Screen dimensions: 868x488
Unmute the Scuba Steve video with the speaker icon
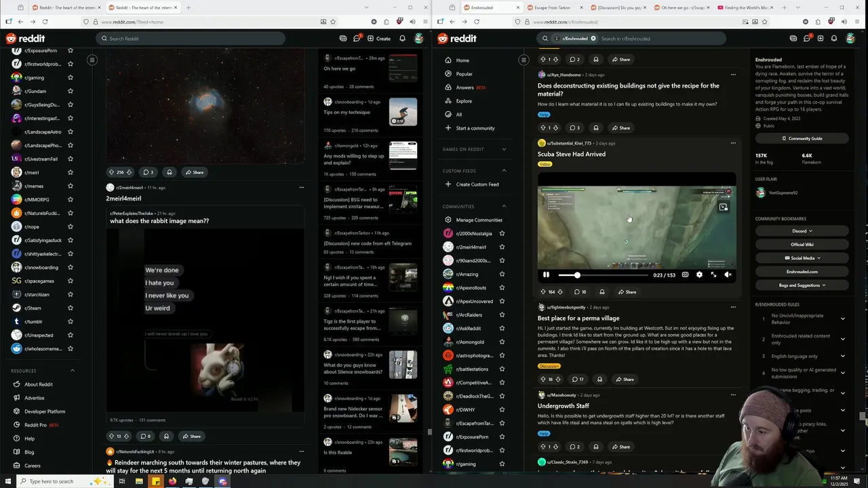coord(728,274)
